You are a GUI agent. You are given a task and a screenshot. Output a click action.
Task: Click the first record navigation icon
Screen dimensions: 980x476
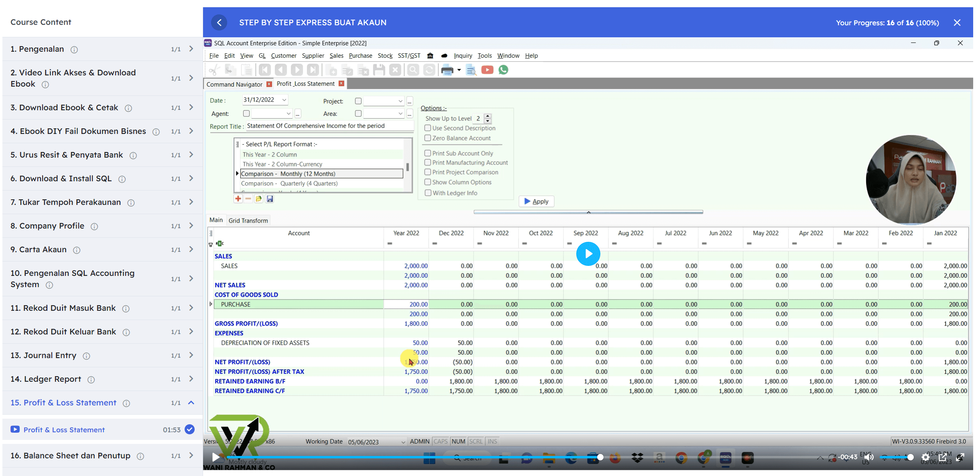(265, 70)
